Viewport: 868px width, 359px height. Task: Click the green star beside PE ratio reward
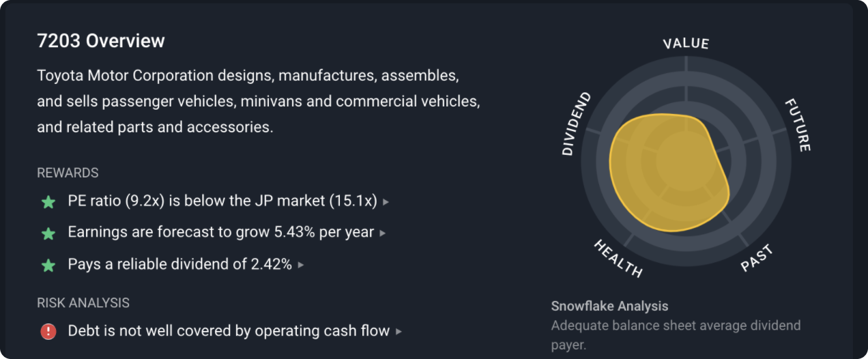48,202
